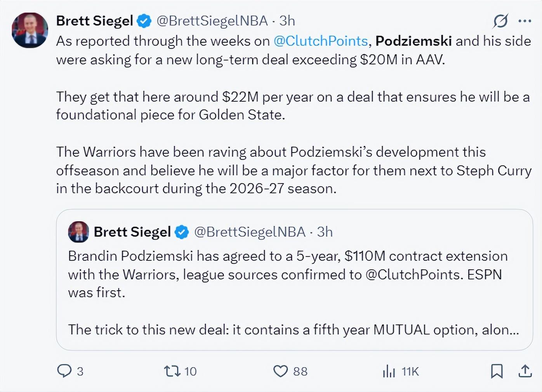The height and width of the screenshot is (392, 542).
Task: Click the Grok slashed-circle icon
Action: [x=500, y=21]
